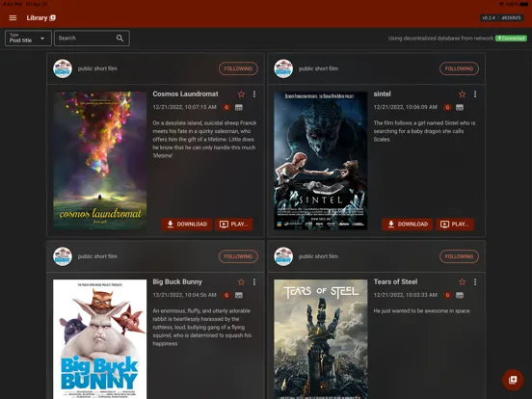Open the Big Buck Bunny poster thumbnail
This screenshot has height=399, width=532.
pos(100,339)
